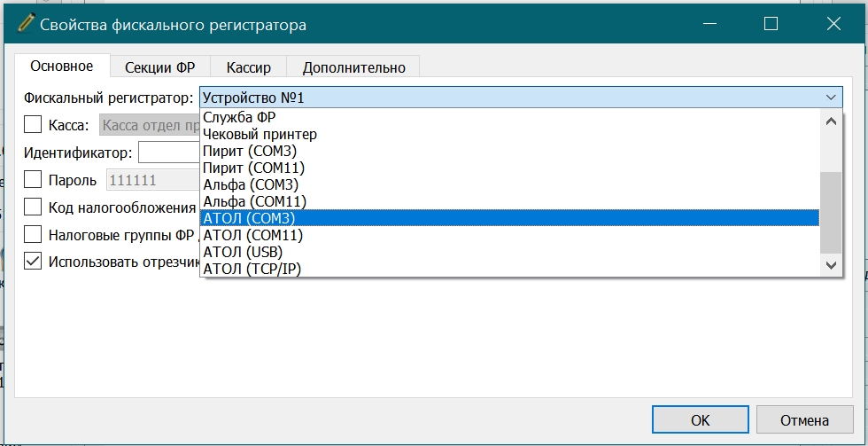The height and width of the screenshot is (446, 868).
Task: Tick the Код налогообложения checkbox
Action: (x=33, y=207)
